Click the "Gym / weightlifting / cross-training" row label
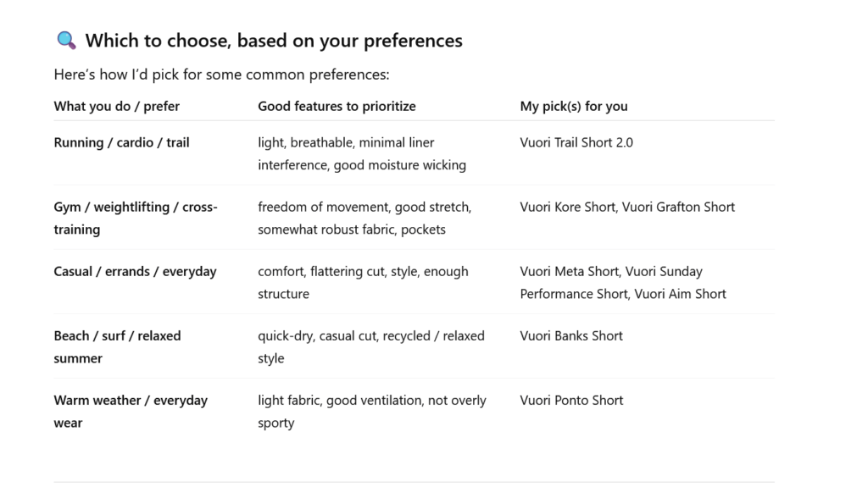 [x=136, y=218]
